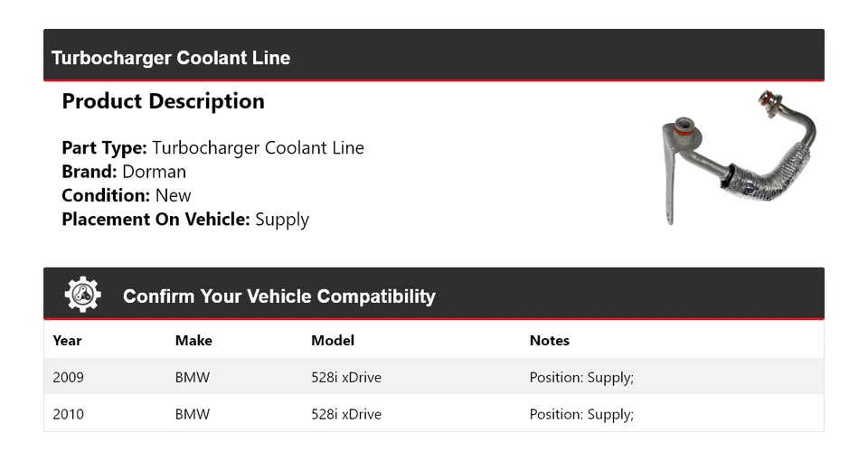This screenshot has width=868, height=461.
Task: Click the gear icon beside Vehicle Compatibility
Action: 83,295
